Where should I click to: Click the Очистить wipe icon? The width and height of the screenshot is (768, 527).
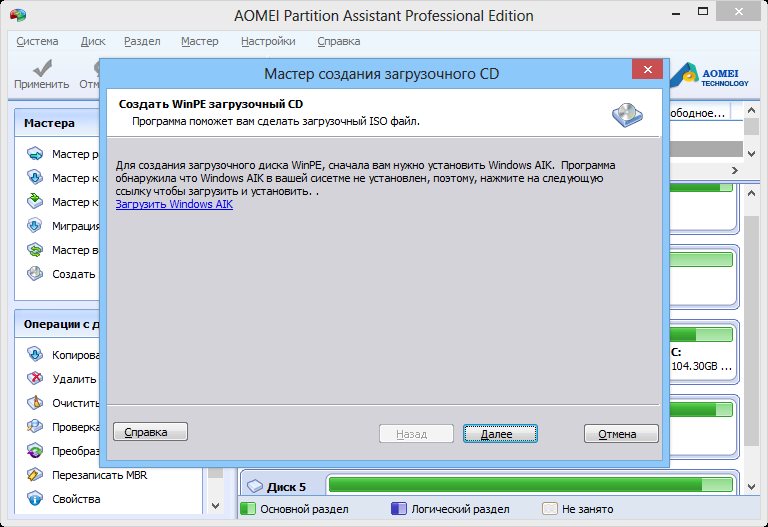36,403
